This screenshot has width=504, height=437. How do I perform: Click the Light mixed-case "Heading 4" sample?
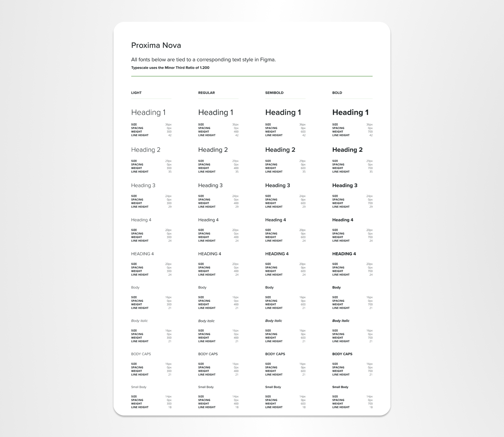tap(141, 220)
